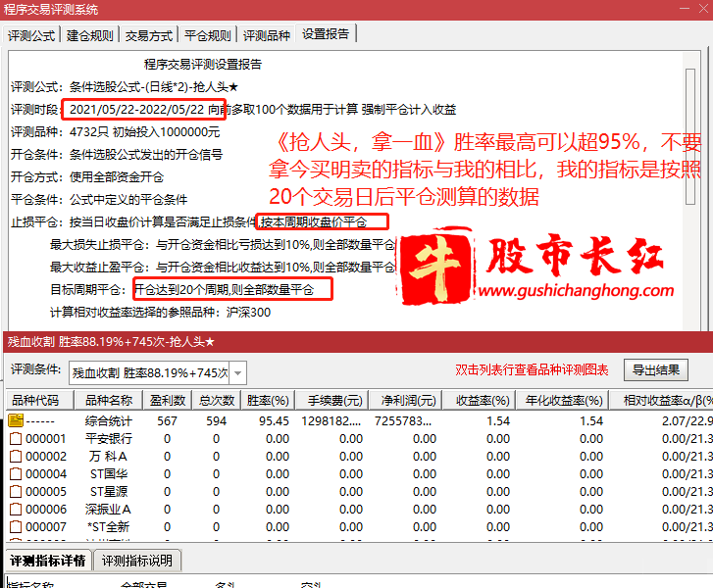Click the 年化收益率(%) column header
Viewport: 713px width, 588px height.
click(x=563, y=400)
